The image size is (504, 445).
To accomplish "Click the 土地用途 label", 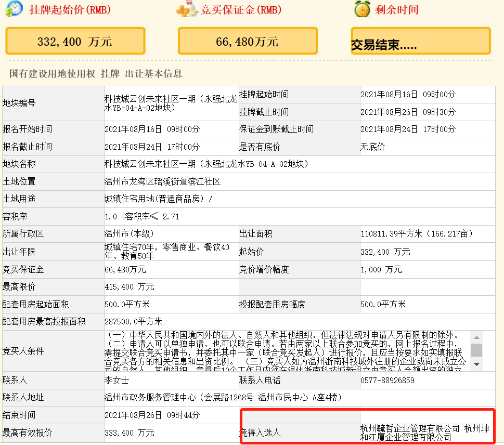I will (19, 199).
